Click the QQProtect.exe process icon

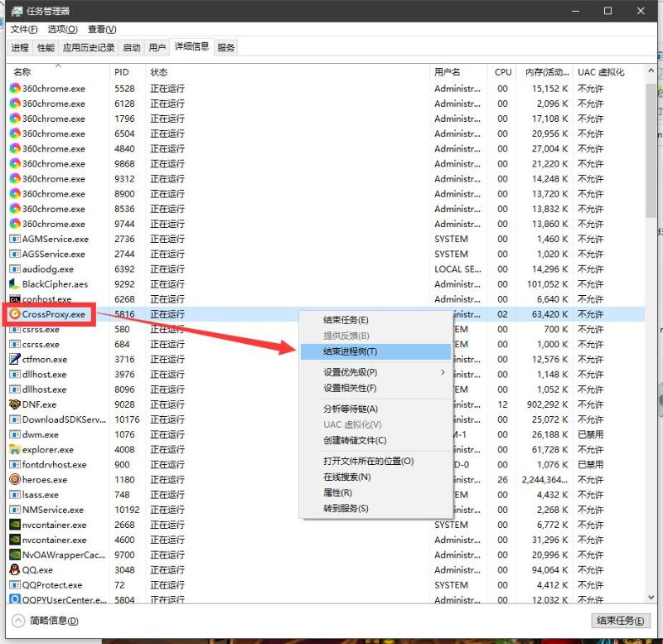[15, 585]
